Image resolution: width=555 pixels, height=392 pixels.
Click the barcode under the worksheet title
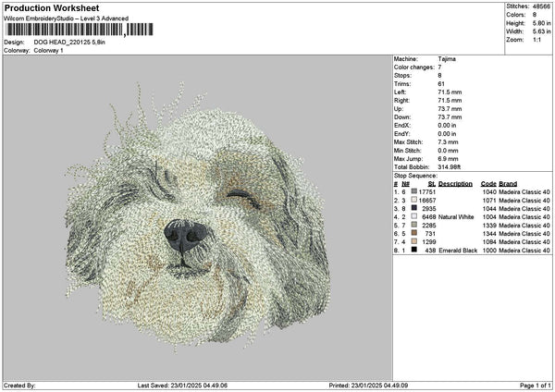(76, 30)
